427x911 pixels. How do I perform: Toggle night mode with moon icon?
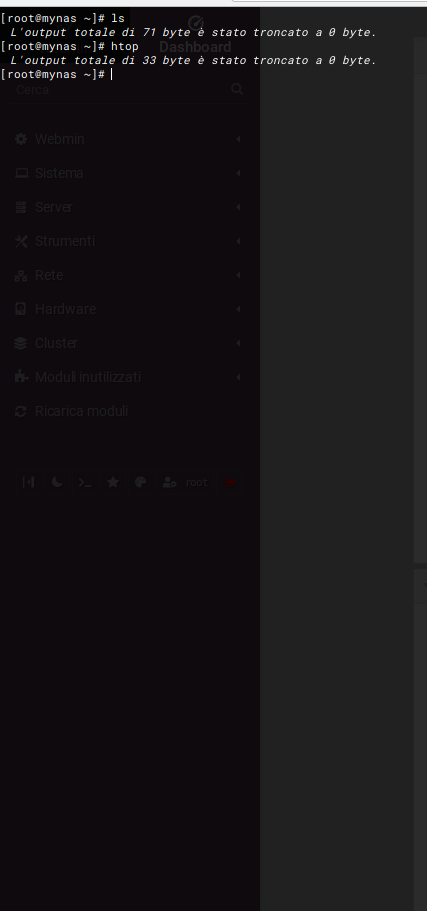click(57, 482)
